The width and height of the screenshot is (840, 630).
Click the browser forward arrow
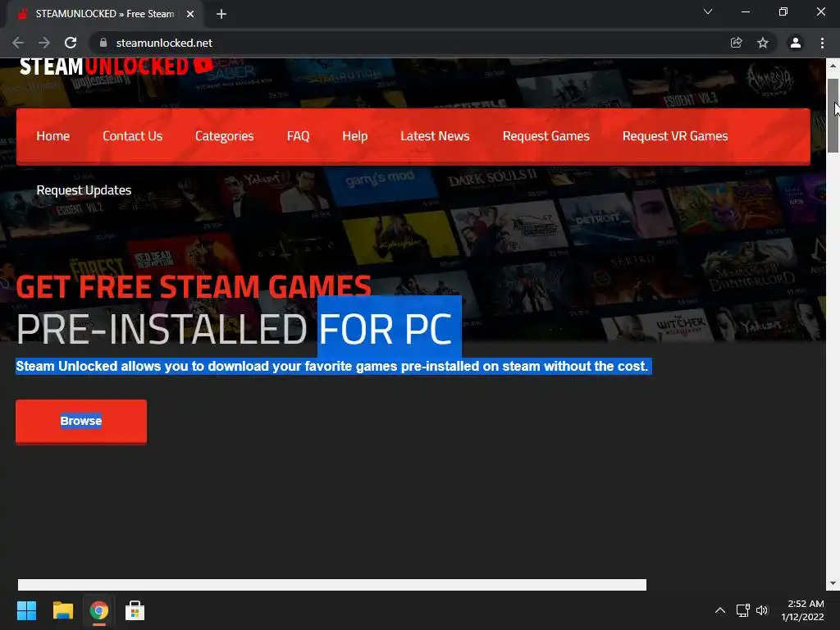point(44,43)
